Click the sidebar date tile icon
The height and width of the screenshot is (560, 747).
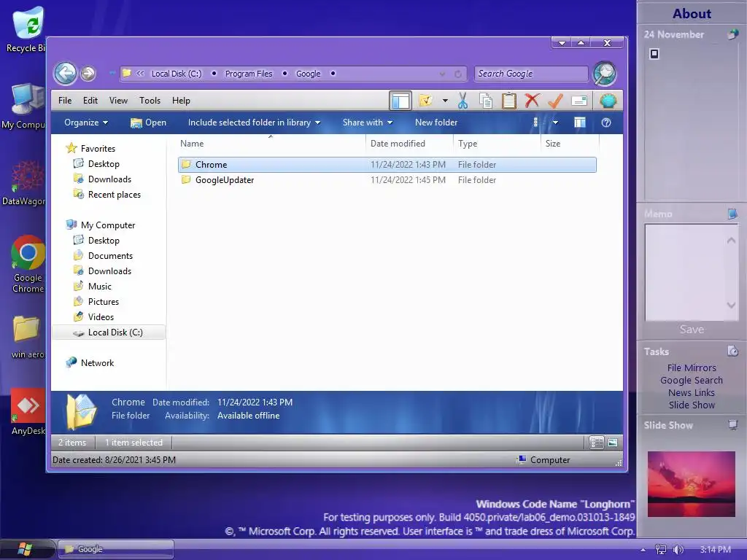click(x=732, y=34)
